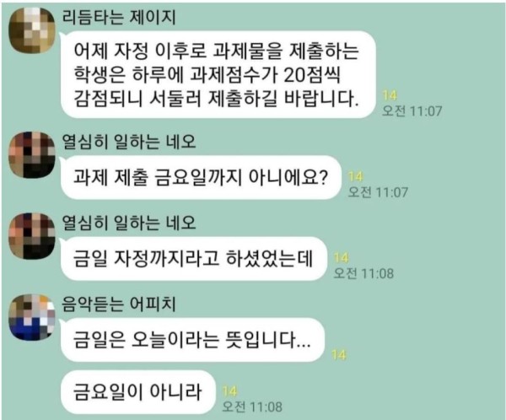Click unread count 14 beside 금요일까지 아니에요 message
Viewport: 506px width, 420px height.
[x=356, y=176]
